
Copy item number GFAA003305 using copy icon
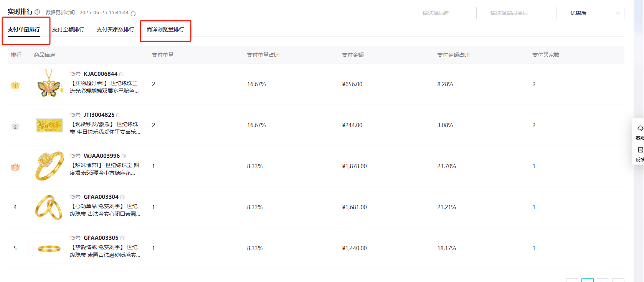click(122, 238)
